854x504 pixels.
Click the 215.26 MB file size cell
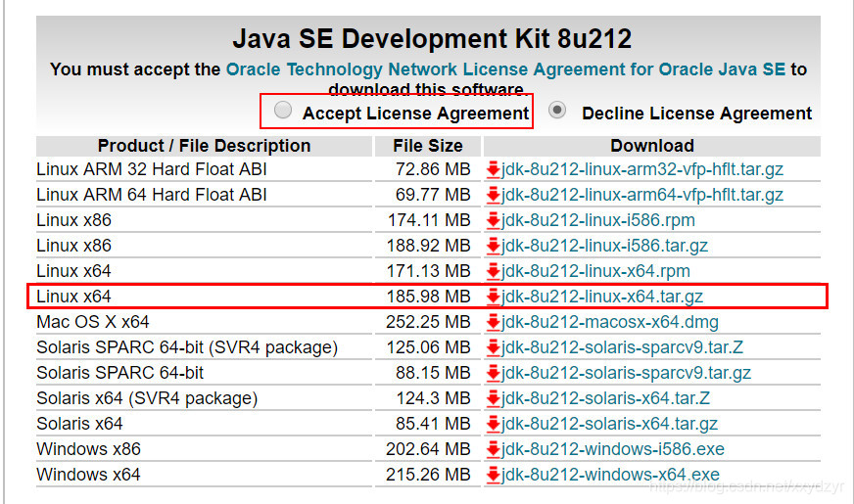pos(428,475)
